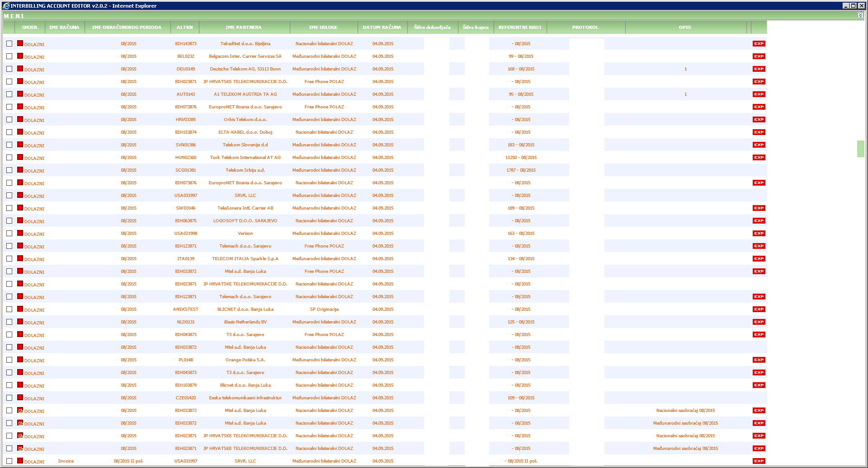Click the red status icon in the TelradNet row
868x468 pixels.
(x=20, y=43)
